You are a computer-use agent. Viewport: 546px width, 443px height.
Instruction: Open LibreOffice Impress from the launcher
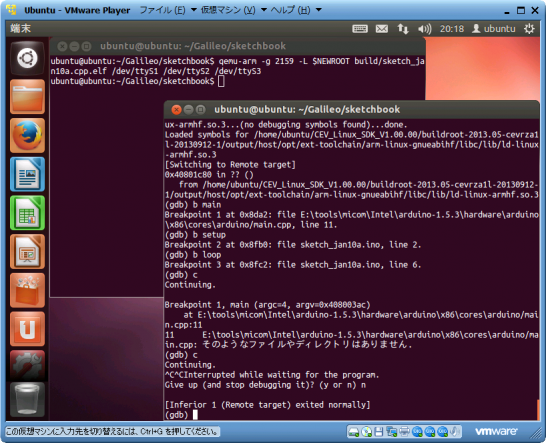pos(27,251)
